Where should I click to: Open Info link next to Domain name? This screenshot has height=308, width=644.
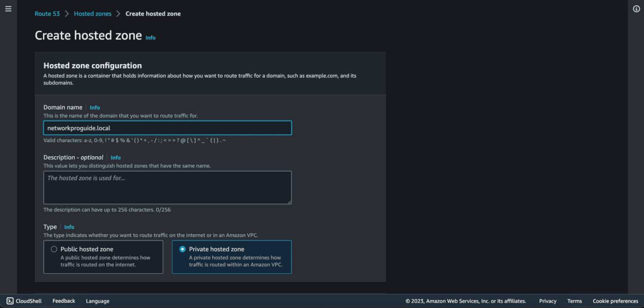pos(95,108)
